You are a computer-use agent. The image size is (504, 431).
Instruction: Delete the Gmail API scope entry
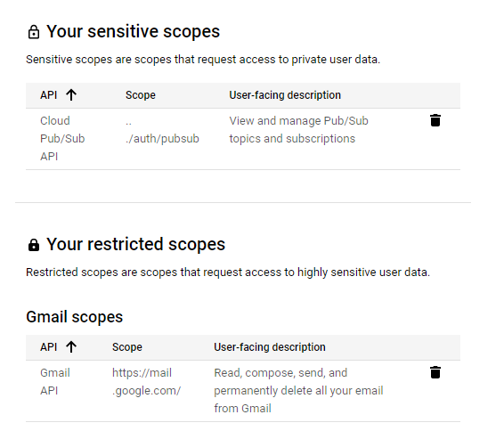click(x=435, y=372)
